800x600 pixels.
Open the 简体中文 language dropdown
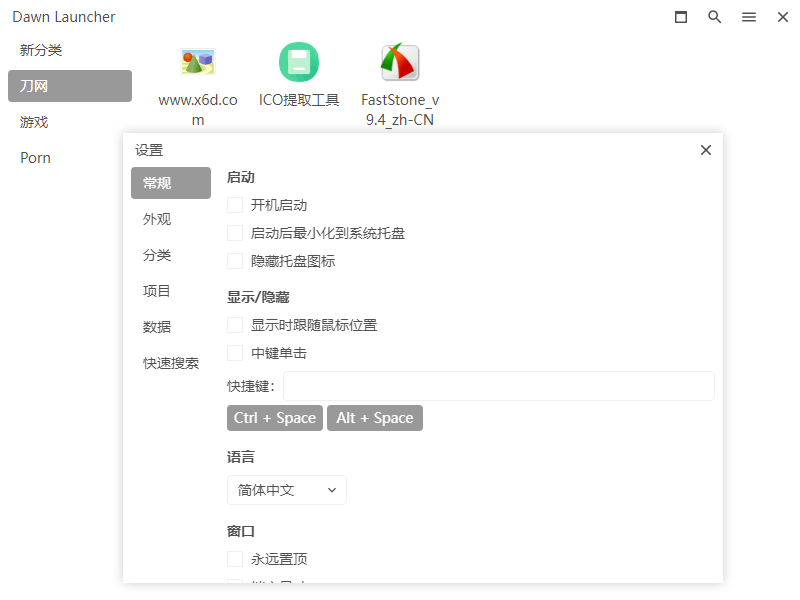pos(287,490)
